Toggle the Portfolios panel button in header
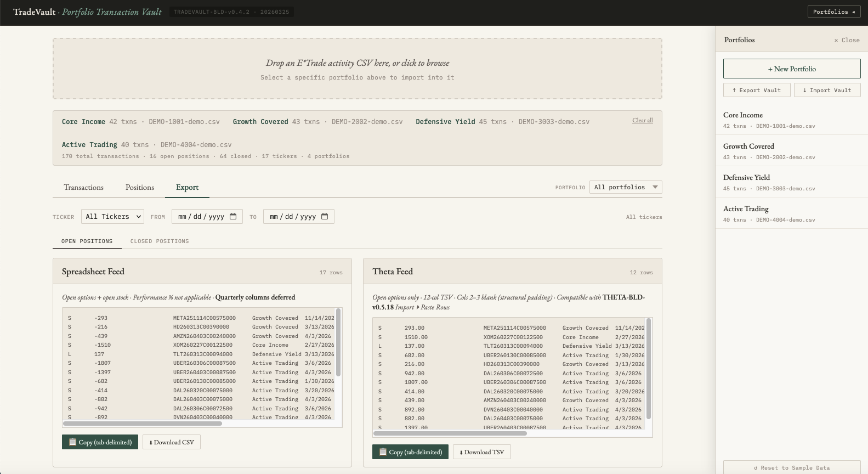Image resolution: width=868 pixels, height=474 pixels. coord(833,12)
